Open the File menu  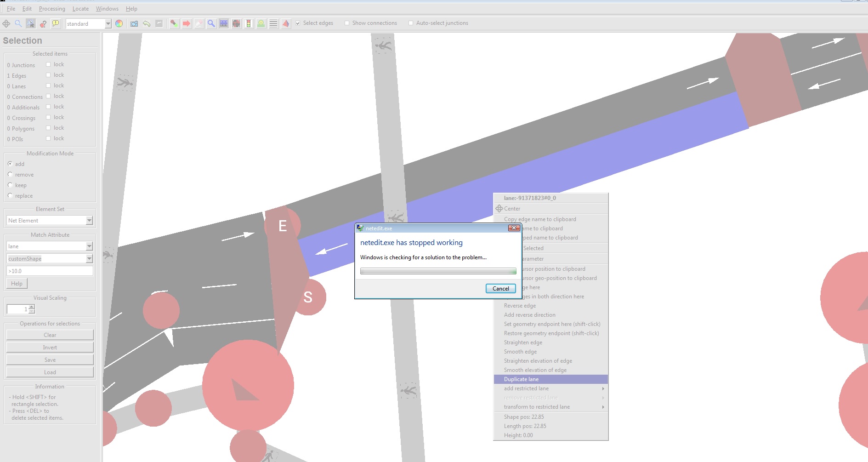(x=11, y=9)
